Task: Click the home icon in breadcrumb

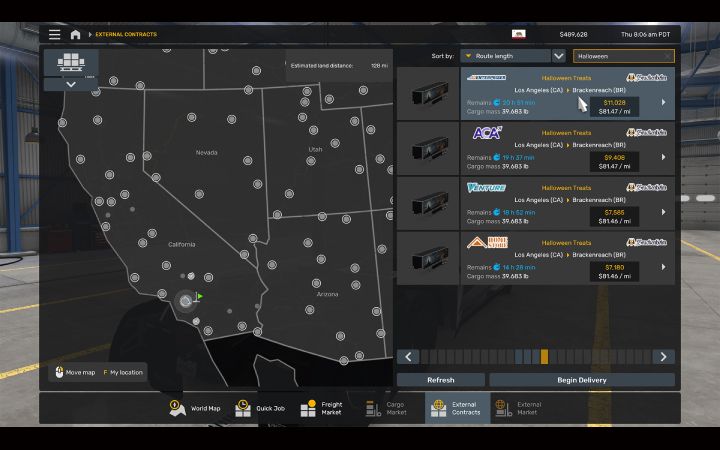Action: 75,34
